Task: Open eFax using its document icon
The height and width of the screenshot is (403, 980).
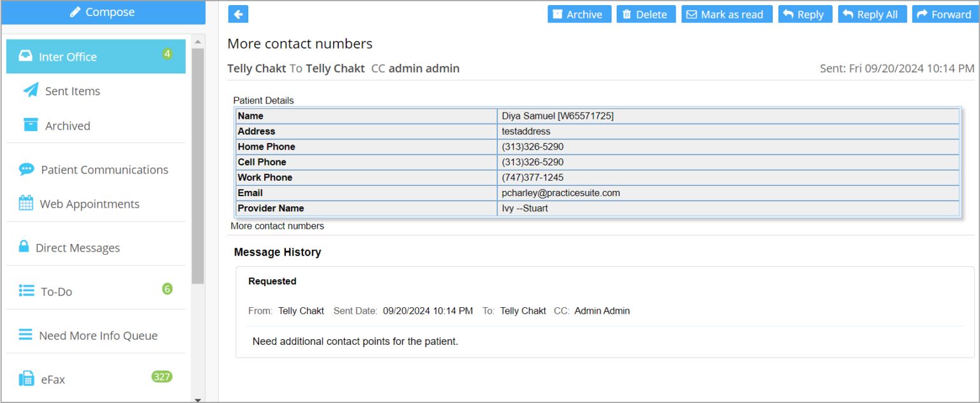Action: click(26, 379)
